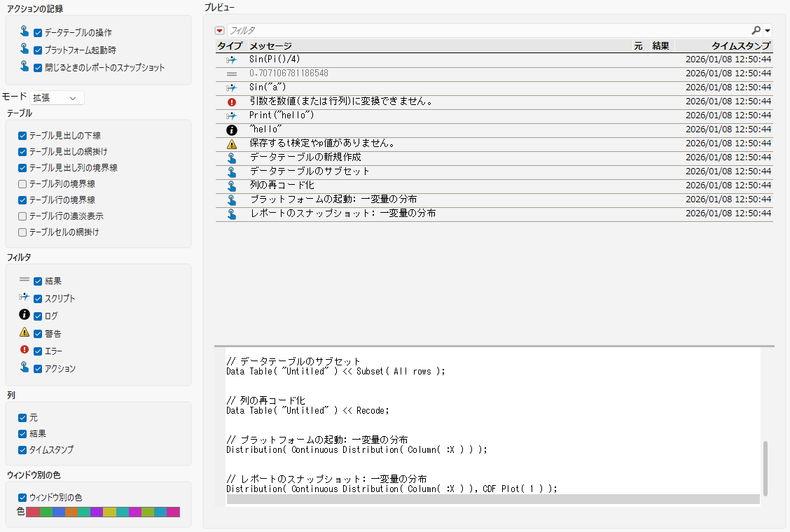Pick the yellow window color swatch
This screenshot has height=532, width=790.
pos(109,512)
